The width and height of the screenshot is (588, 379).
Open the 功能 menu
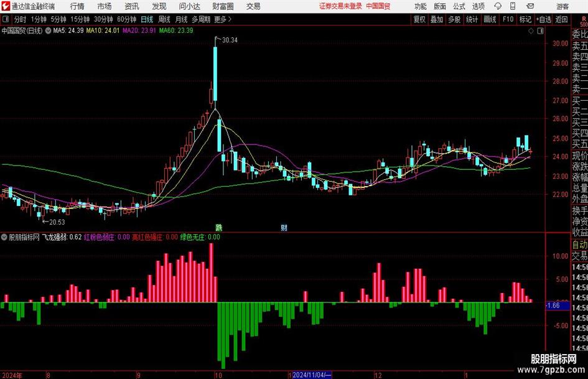click(421, 6)
